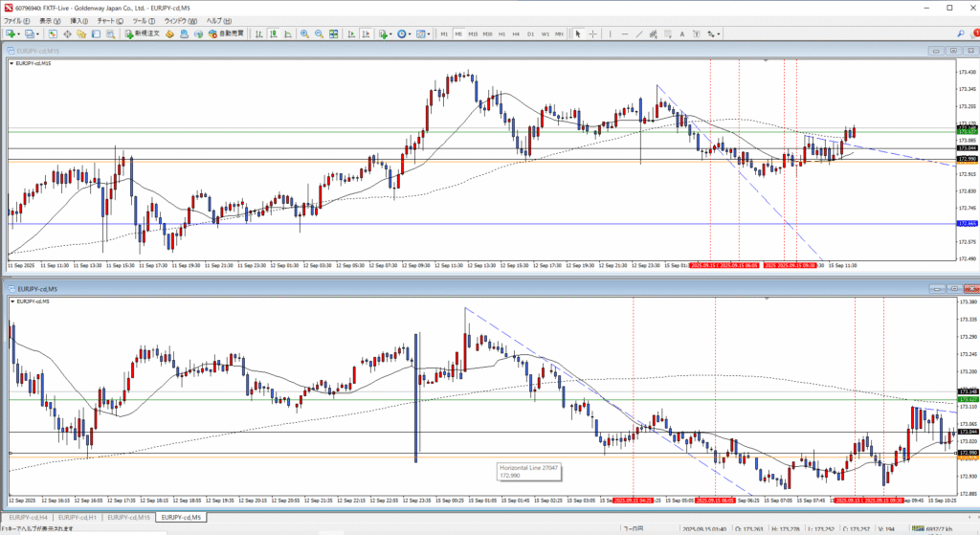Viewport: 980px width, 535px height.
Task: Select the cursor arrow tool
Action: click(578, 33)
